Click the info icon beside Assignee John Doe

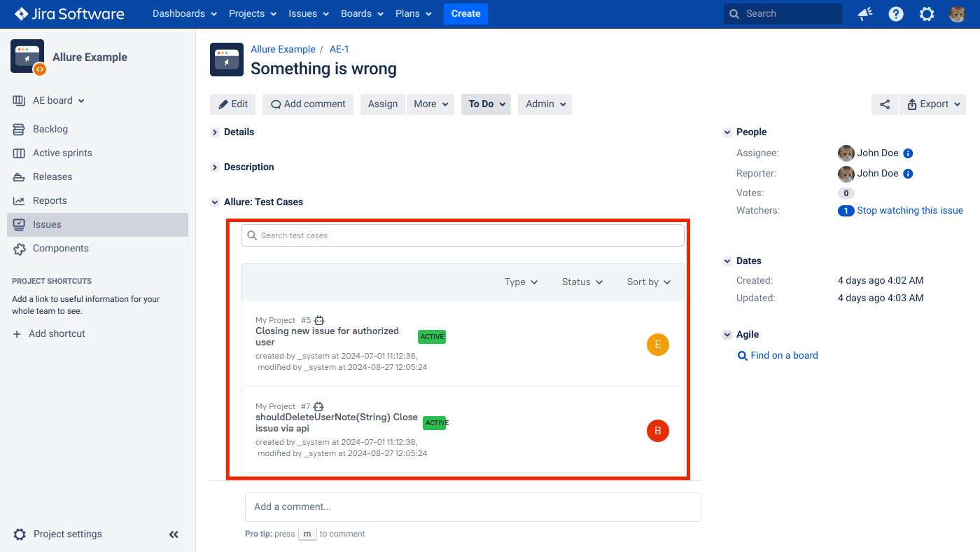coord(908,153)
